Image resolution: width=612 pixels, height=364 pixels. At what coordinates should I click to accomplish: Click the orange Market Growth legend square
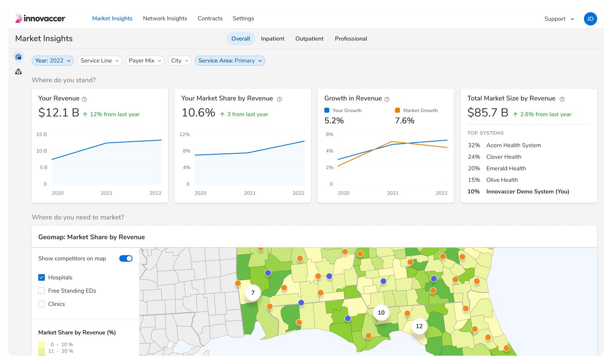pos(398,110)
